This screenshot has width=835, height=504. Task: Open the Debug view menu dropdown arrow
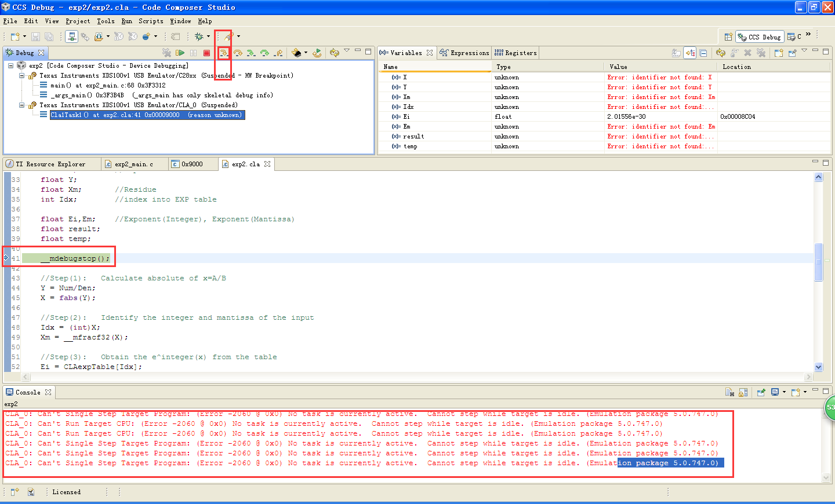[347, 51]
